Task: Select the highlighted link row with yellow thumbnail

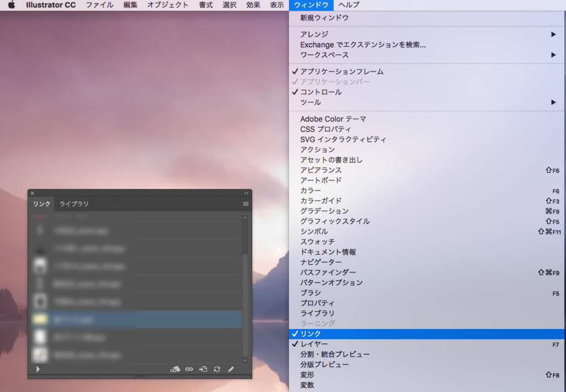Action: [x=137, y=319]
